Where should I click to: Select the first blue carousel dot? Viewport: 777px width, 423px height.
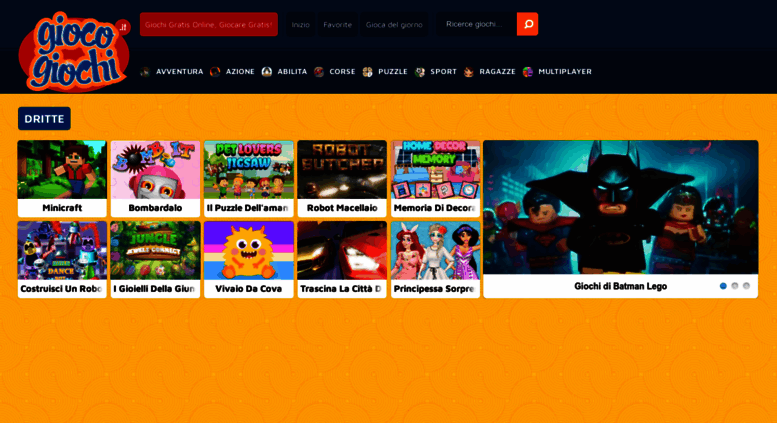[723, 286]
